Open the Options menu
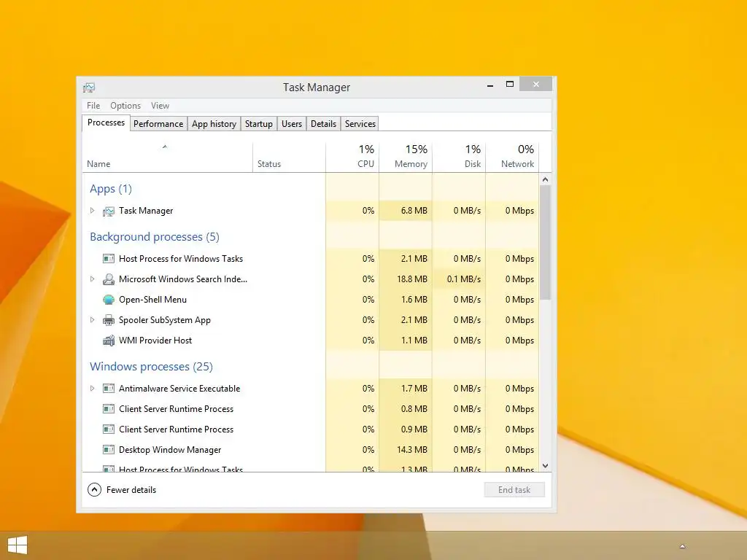This screenshot has width=747, height=560. point(125,106)
